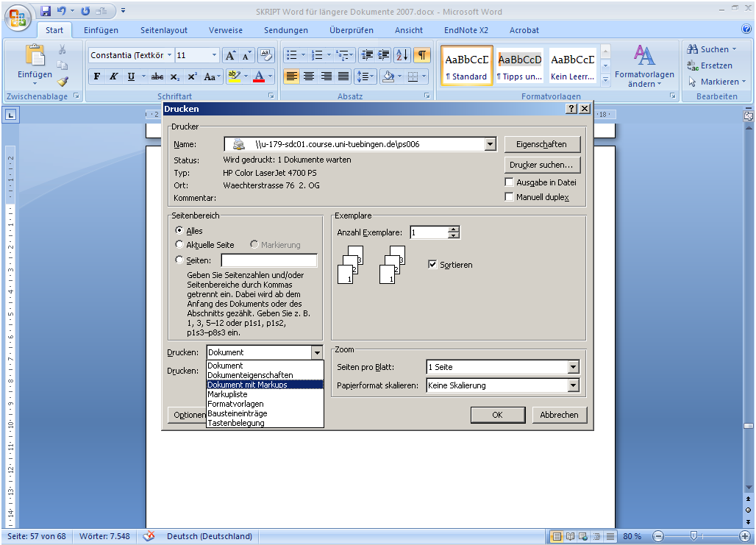Apply subscript (x₂) formatting
Viewport: 756px width, 545px height.
coord(175,76)
